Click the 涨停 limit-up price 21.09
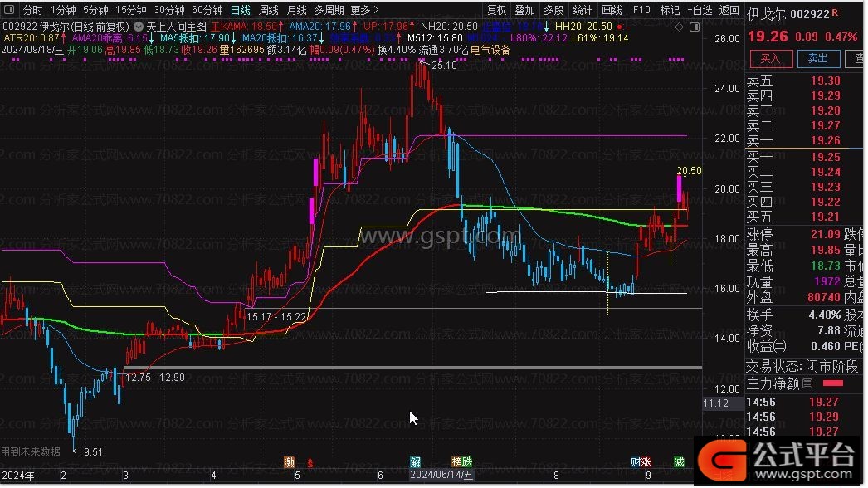 [826, 235]
